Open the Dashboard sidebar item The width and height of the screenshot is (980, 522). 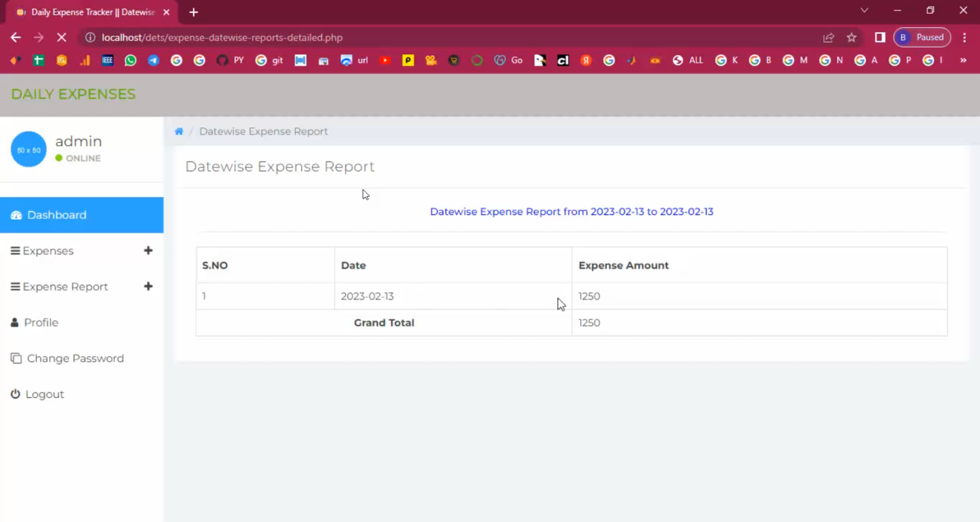click(57, 215)
